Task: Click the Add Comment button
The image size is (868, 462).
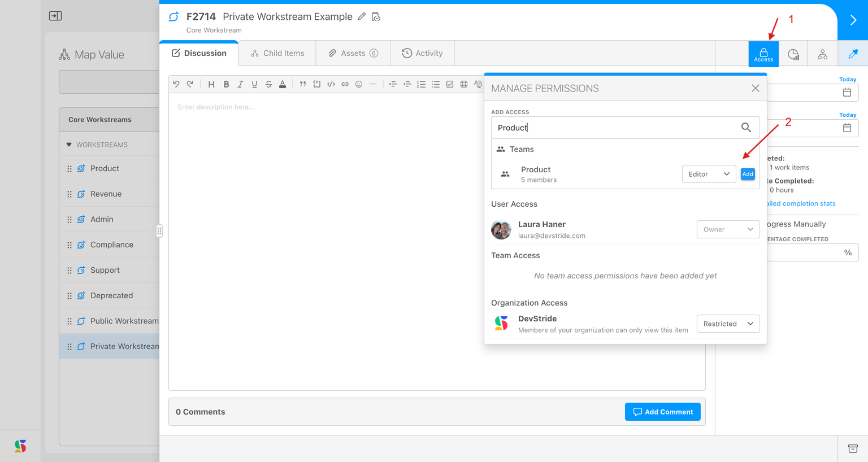Action: click(662, 412)
